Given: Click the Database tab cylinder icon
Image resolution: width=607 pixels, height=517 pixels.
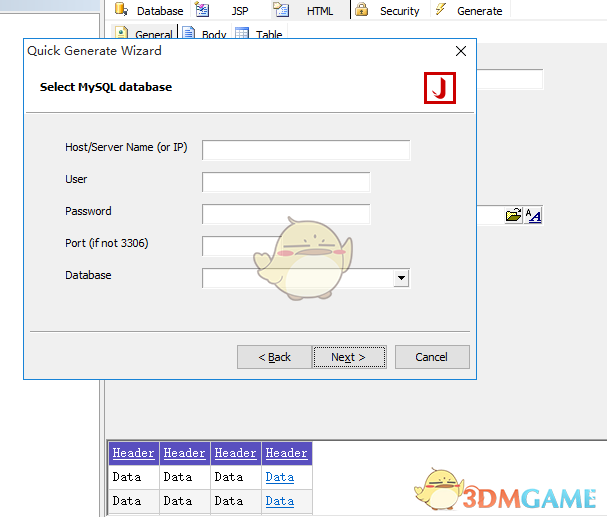Looking at the screenshot, I should (121, 9).
